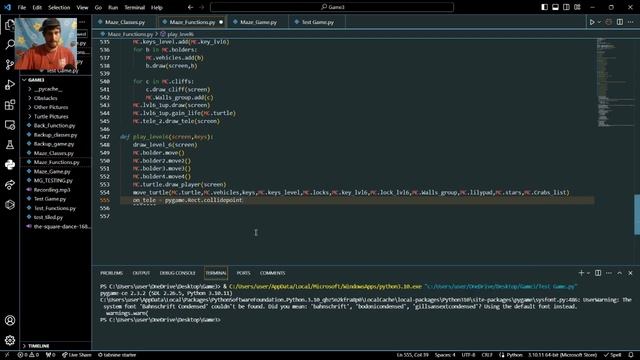This screenshot has width=640, height=360.
Task: Switch to the Maze_Game.py tab
Action: pos(258,22)
